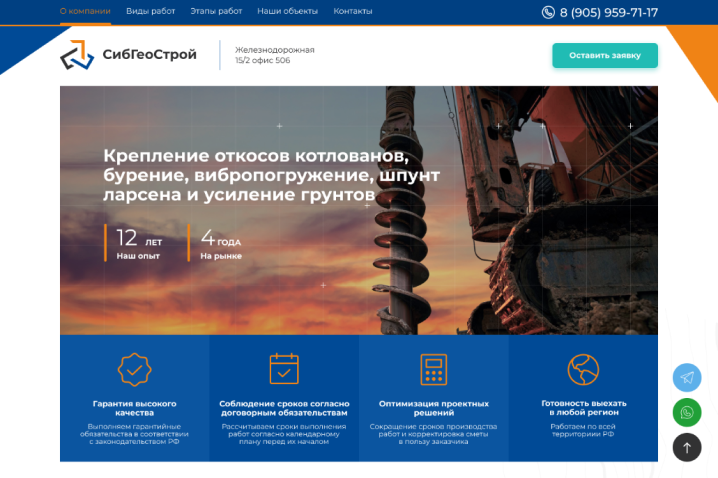Open Наши объекты menu item
This screenshot has height=478, width=718.
click(288, 11)
